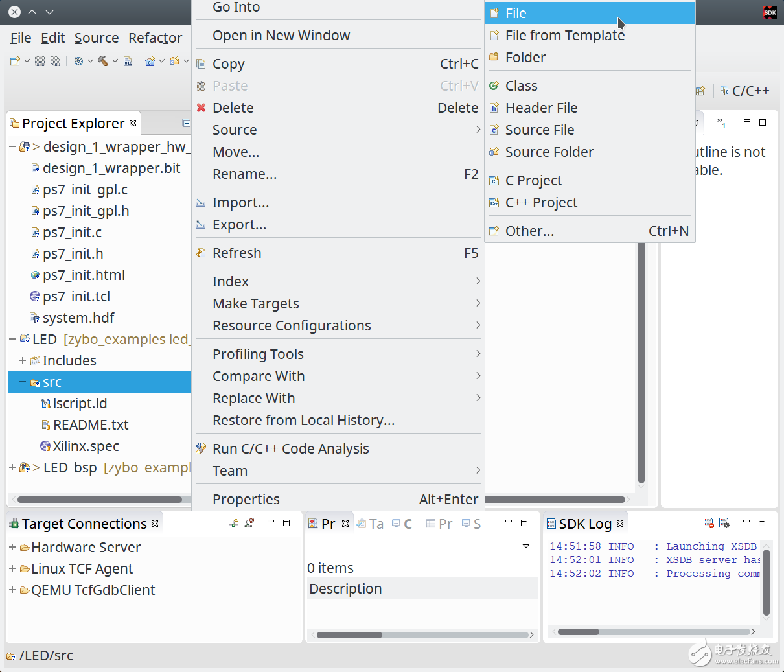Select the lscript.ld file
Screen dimensions: 784x672
click(80, 403)
